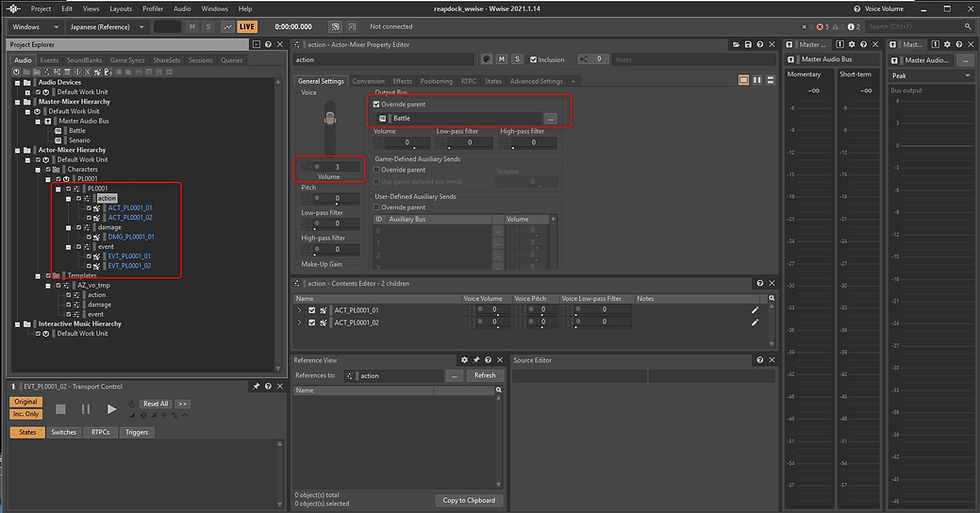Click Copy to Clipboard button
This screenshot has height=513, width=980.
469,501
